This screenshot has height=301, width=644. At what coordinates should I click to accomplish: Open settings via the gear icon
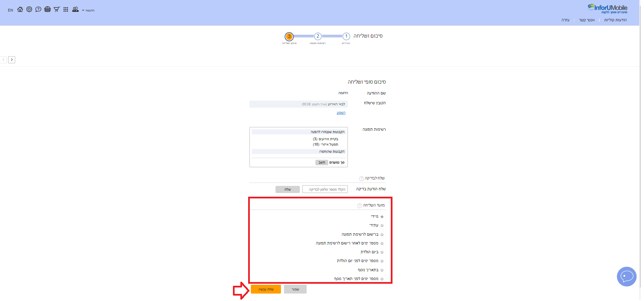tap(29, 9)
